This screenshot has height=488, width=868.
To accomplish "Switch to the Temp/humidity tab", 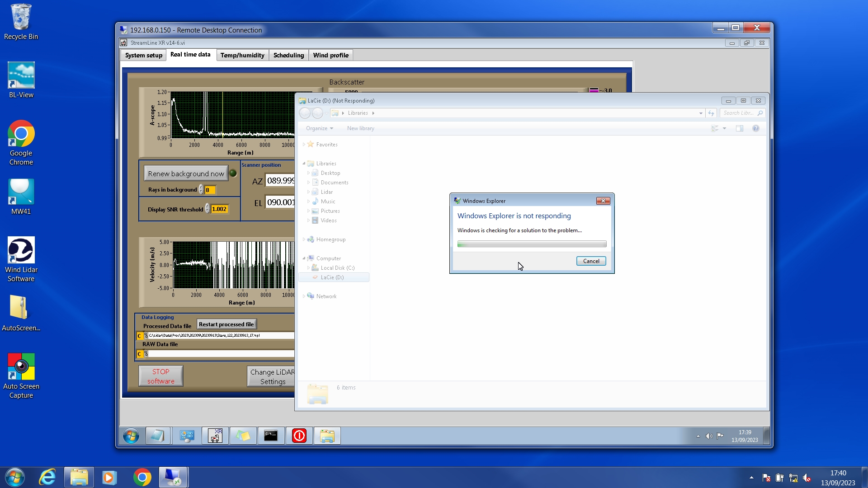I will [x=242, y=55].
